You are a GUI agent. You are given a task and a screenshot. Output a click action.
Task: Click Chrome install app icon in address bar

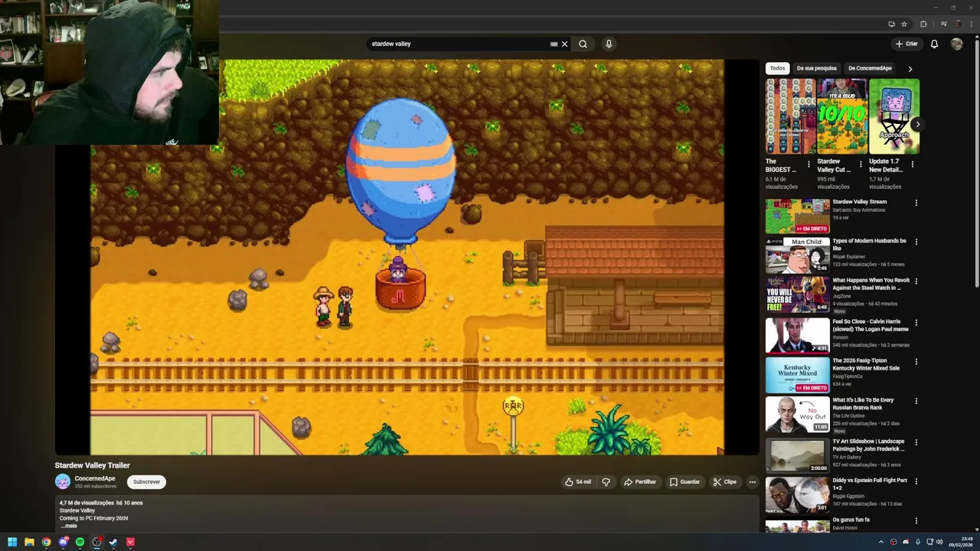coord(891,24)
